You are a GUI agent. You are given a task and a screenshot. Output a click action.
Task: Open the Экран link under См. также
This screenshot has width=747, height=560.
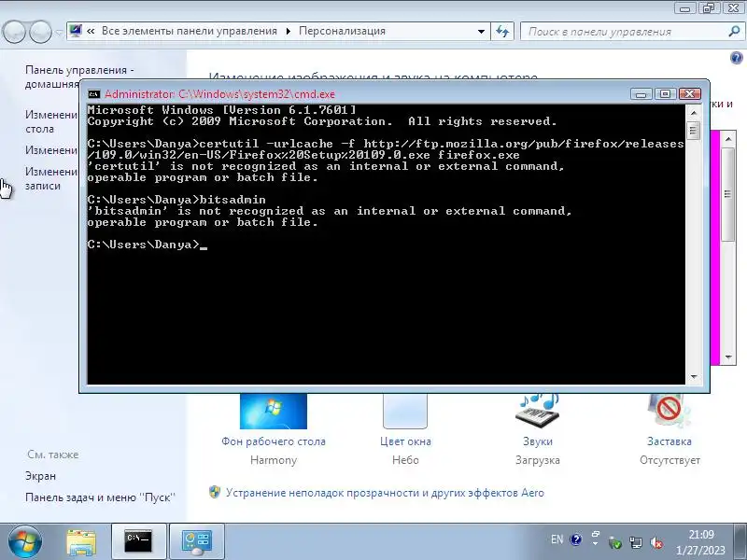pos(40,476)
